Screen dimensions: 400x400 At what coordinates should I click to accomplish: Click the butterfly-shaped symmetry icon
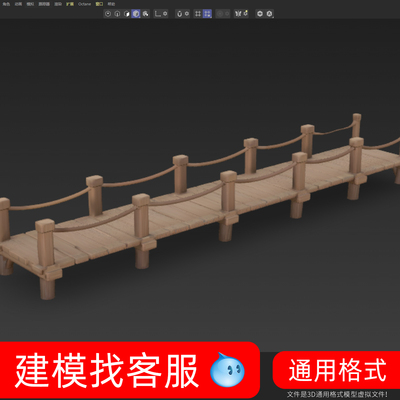(x=238, y=14)
